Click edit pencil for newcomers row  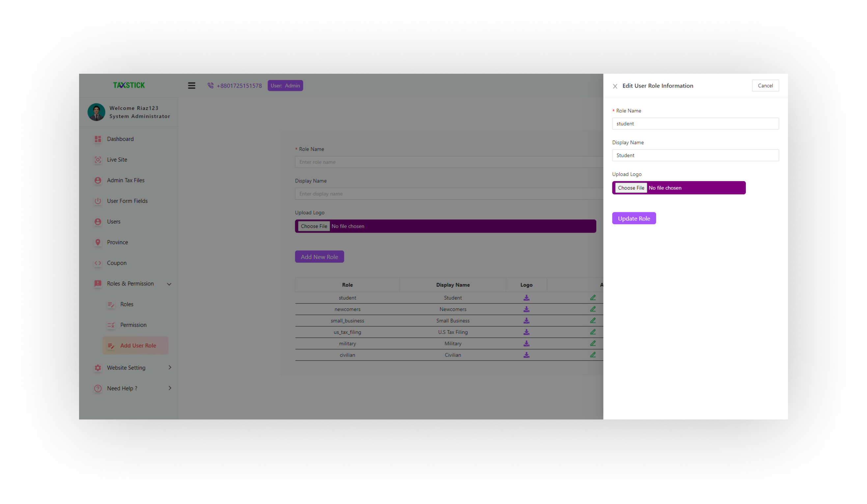point(593,309)
